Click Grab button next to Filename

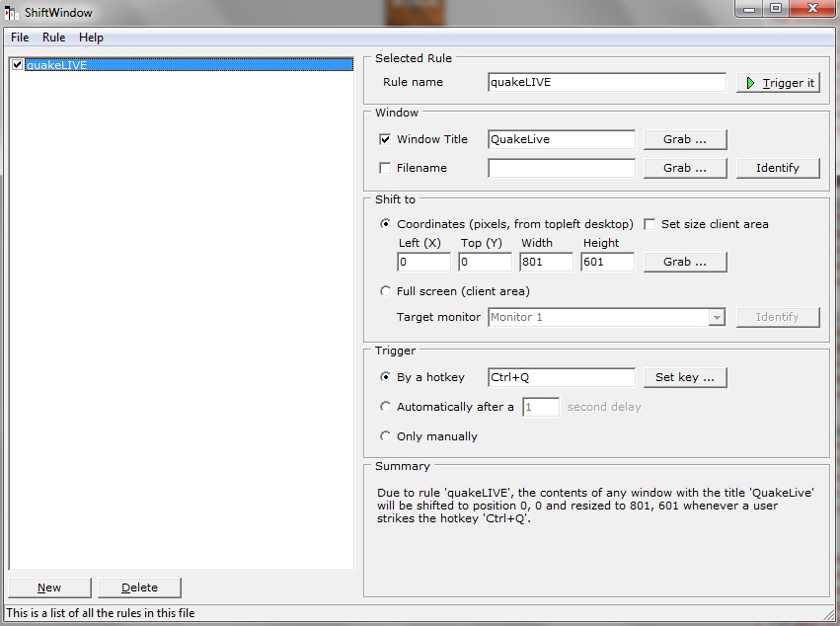[685, 168]
